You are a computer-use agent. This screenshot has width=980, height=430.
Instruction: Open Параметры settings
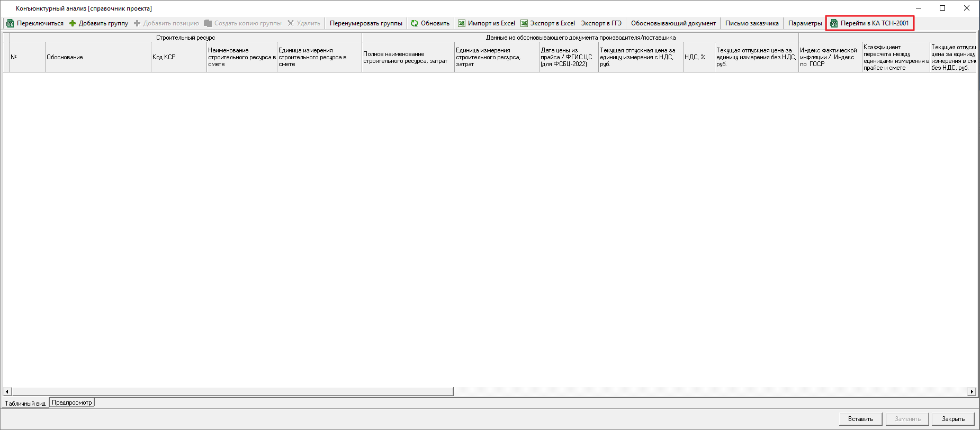pos(805,23)
